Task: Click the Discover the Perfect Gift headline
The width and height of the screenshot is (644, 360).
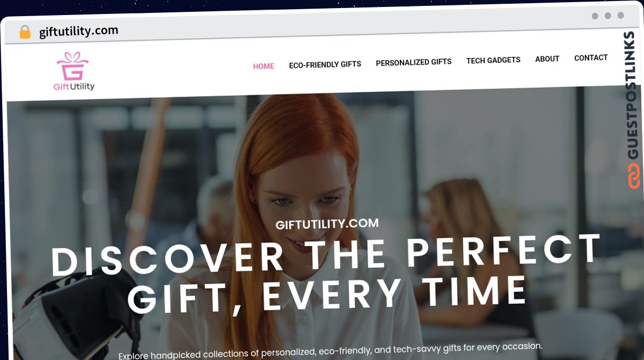Action: click(326, 274)
